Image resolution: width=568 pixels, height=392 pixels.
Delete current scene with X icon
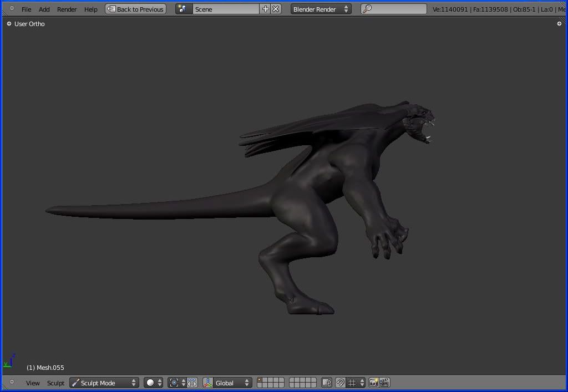[x=276, y=9]
